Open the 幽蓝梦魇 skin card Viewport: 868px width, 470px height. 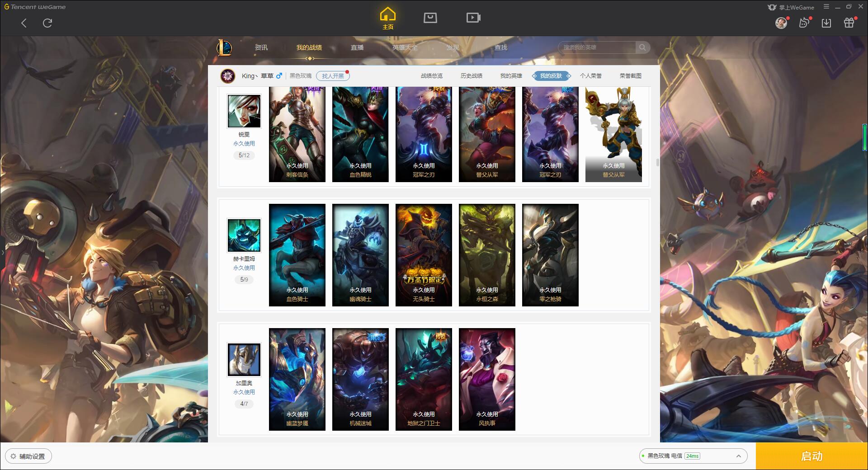coord(297,379)
